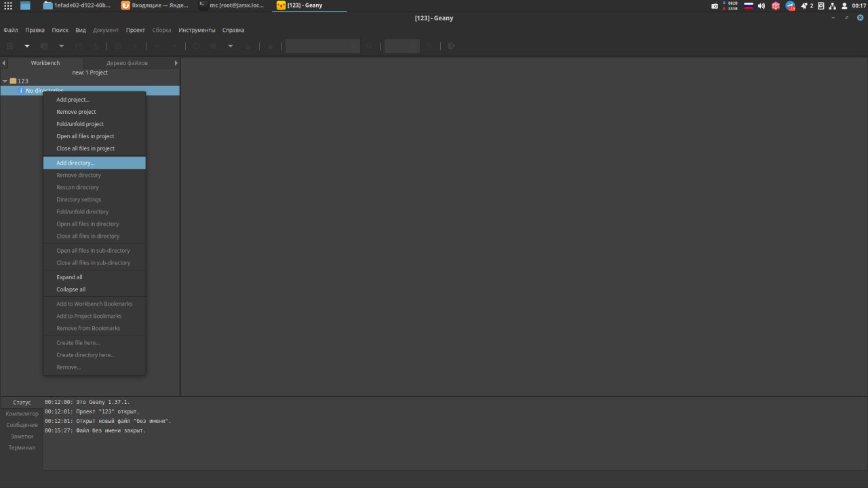Click the Russian flag keyboard layout indicator
This screenshot has width=868, height=488.
[749, 5]
